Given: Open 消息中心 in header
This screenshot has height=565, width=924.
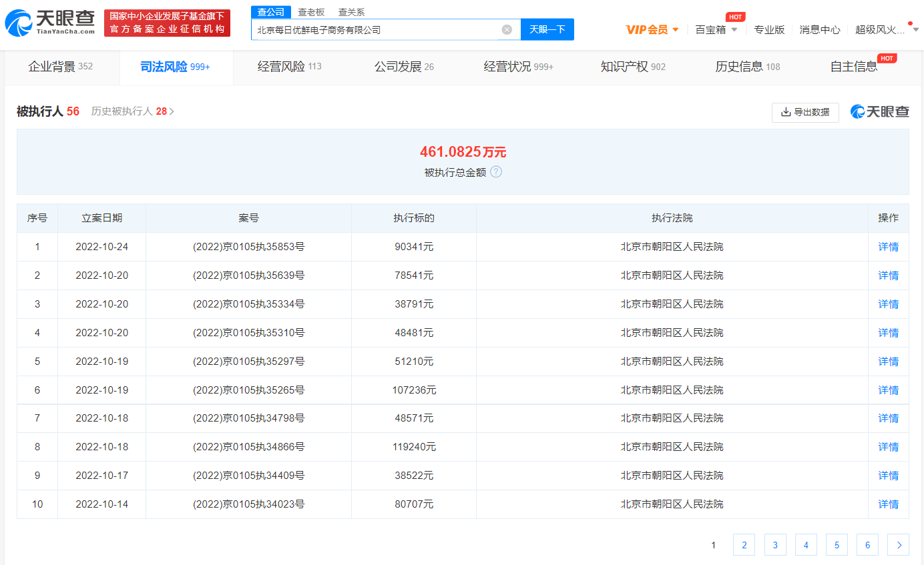Looking at the screenshot, I should click(820, 29).
